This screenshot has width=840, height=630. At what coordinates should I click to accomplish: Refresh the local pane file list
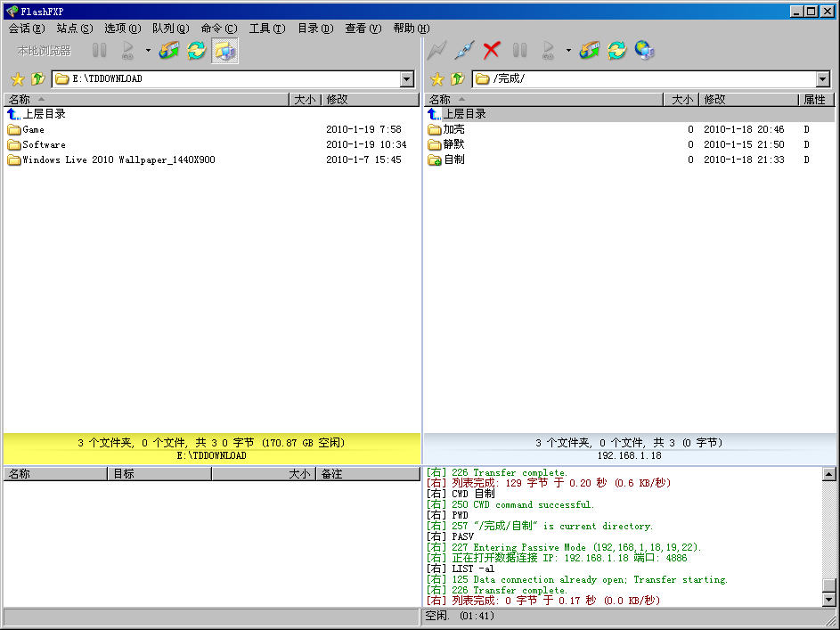196,51
